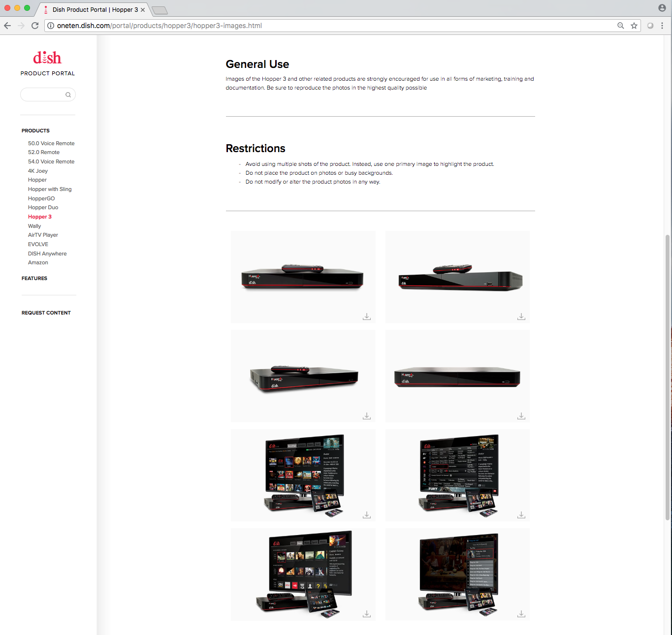Viewport: 672px width, 635px height.
Task: Download the TV with program guide image
Action: click(x=521, y=515)
